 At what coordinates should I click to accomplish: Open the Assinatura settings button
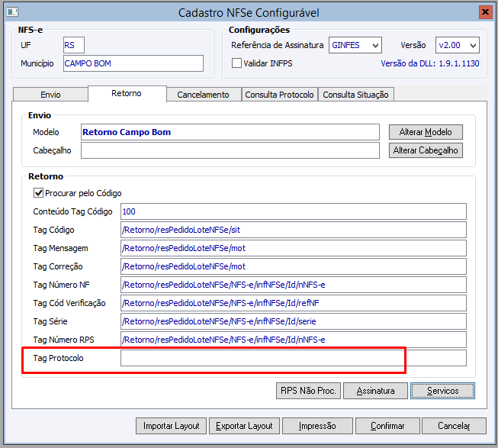coord(375,391)
